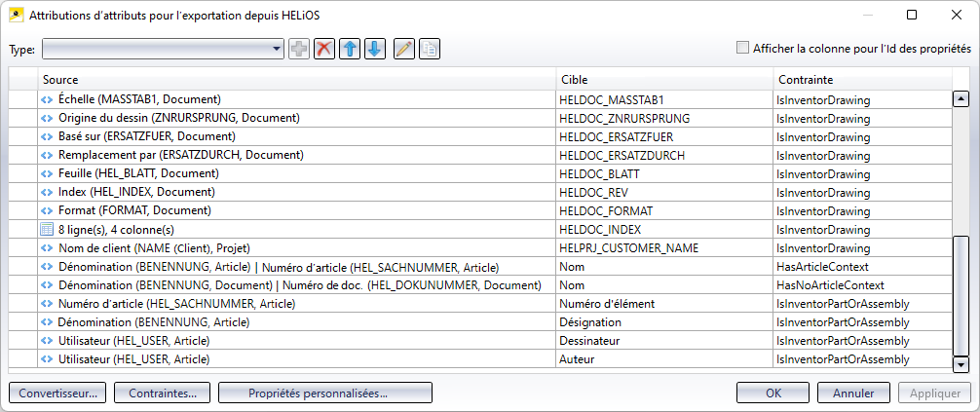Click the scrollbar down arrow
Screen dimensions: 980x412
click(960, 364)
